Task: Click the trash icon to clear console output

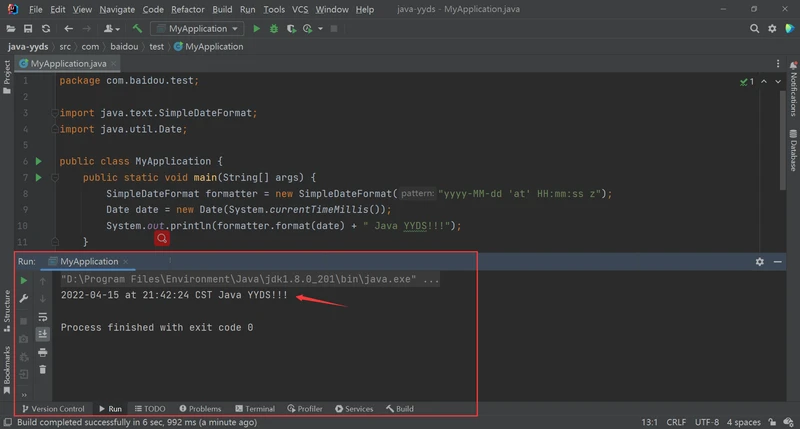Action: [x=43, y=369]
